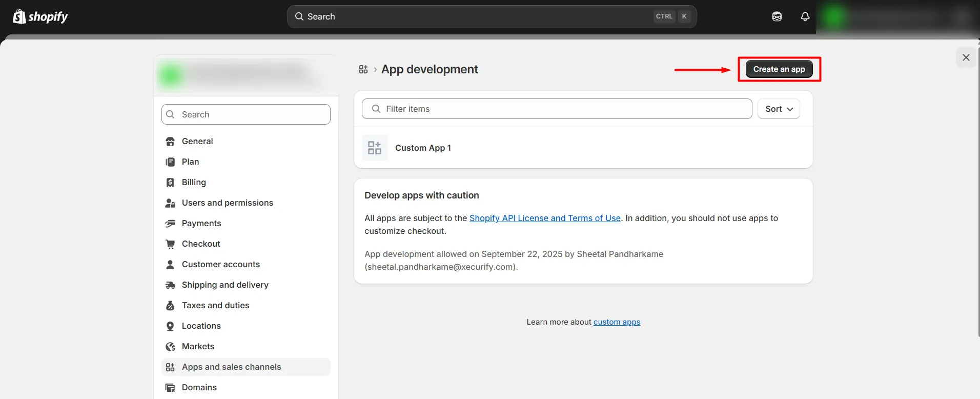Click the General store icon
980x399 pixels.
coord(170,142)
